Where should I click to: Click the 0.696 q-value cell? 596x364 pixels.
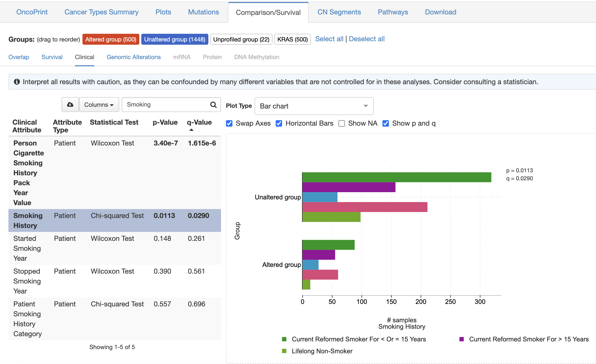(x=196, y=304)
